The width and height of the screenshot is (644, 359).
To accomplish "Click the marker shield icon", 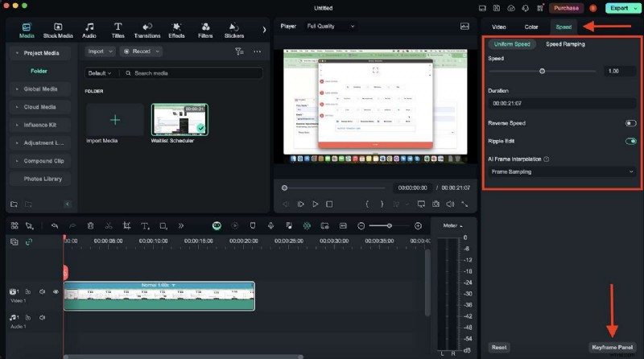I will [x=253, y=226].
